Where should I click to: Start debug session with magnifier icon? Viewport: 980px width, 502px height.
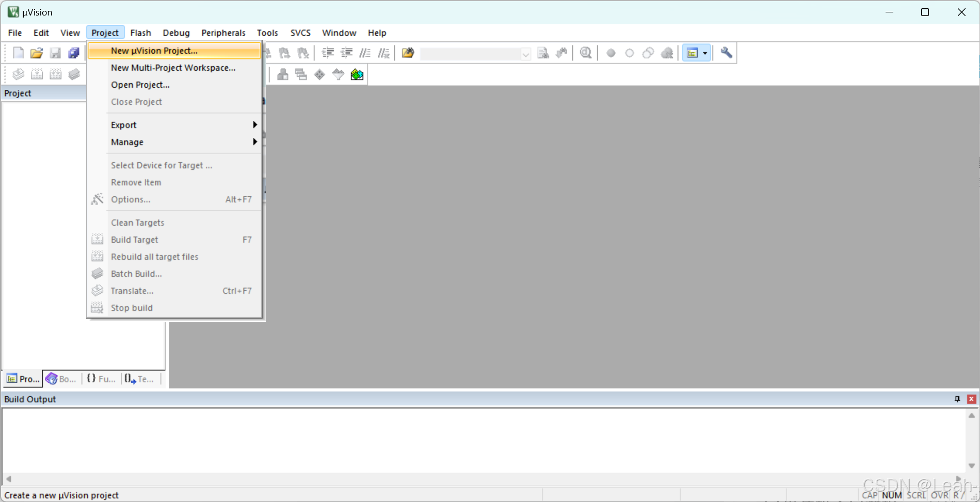[586, 53]
